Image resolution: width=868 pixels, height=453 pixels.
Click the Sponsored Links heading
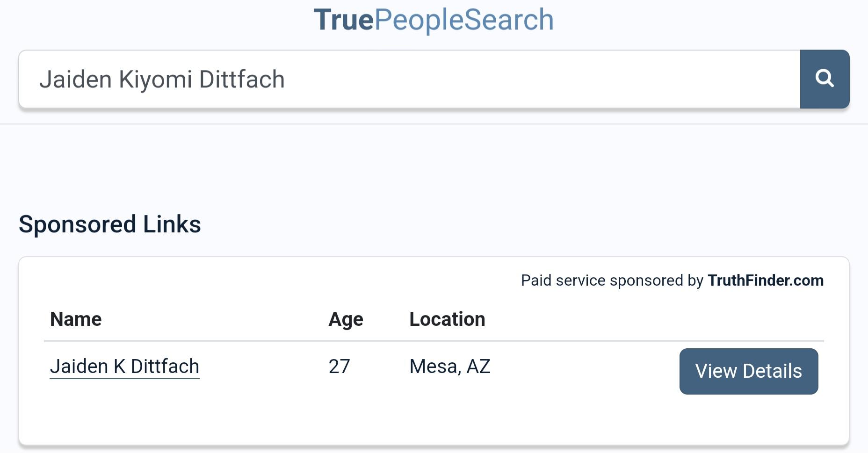click(110, 224)
